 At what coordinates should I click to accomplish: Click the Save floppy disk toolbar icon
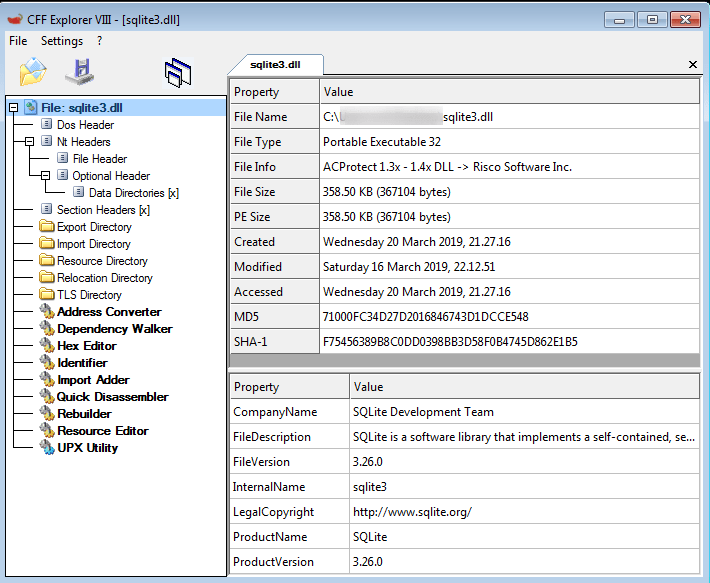pyautogui.click(x=79, y=72)
